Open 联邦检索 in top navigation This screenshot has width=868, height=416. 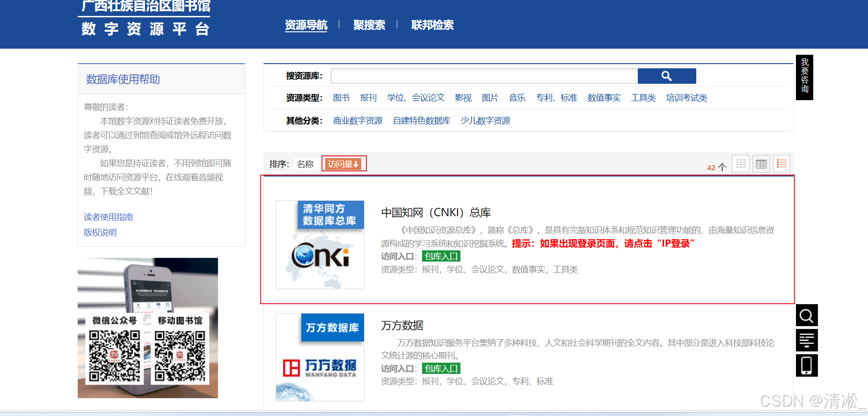pos(432,25)
